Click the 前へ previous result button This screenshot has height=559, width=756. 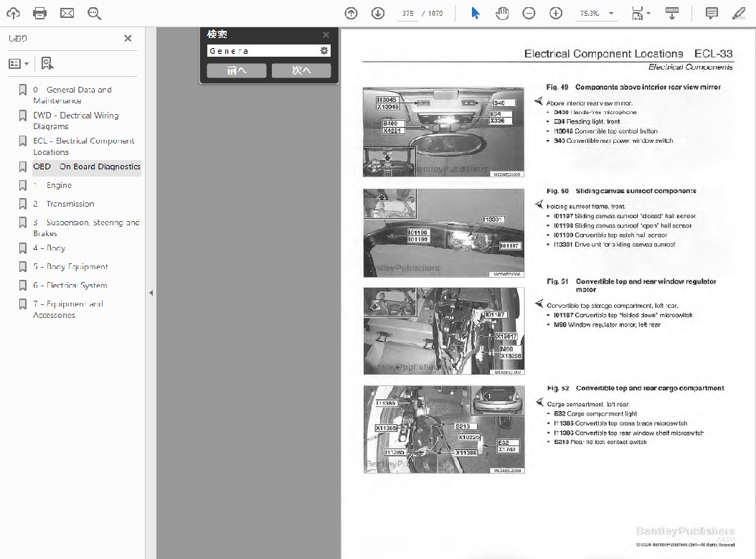(x=236, y=70)
